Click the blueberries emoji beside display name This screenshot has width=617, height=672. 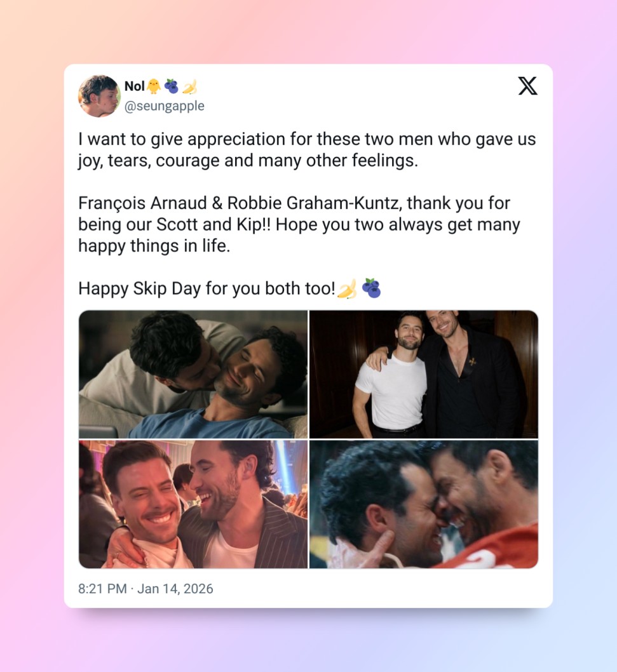(172, 86)
